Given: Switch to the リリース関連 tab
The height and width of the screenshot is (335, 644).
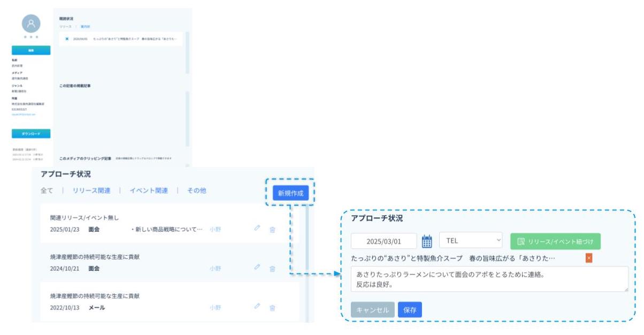Looking at the screenshot, I should tap(90, 191).
